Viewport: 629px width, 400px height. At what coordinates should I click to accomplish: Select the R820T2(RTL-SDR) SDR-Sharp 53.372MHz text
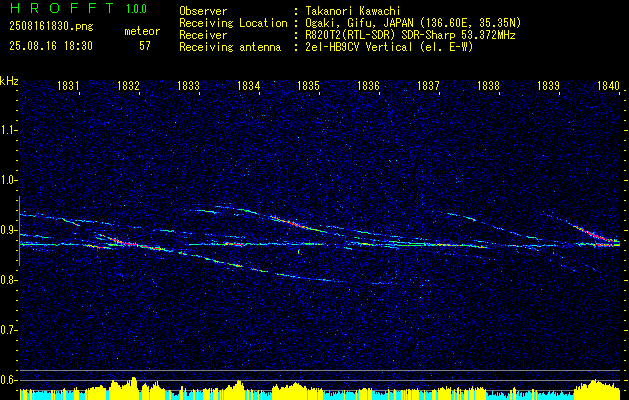coord(410,35)
